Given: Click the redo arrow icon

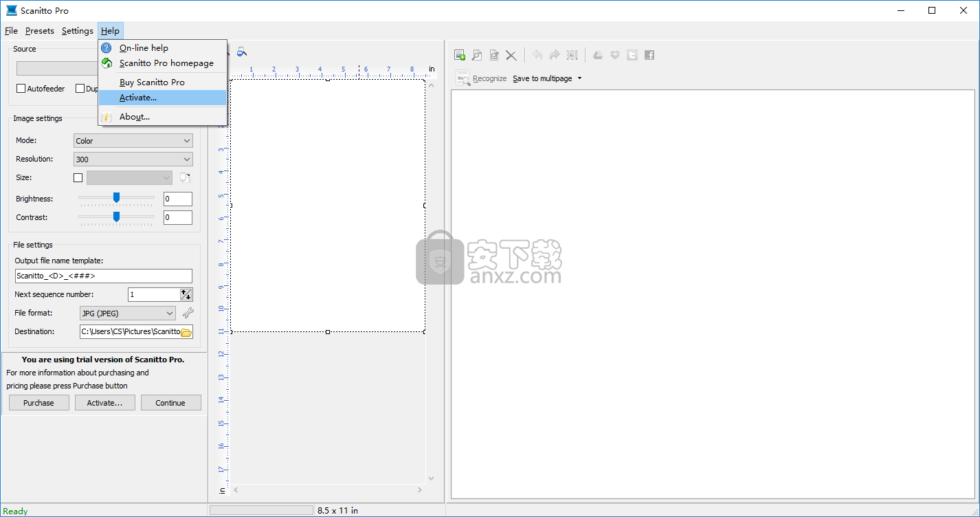Looking at the screenshot, I should (555, 55).
